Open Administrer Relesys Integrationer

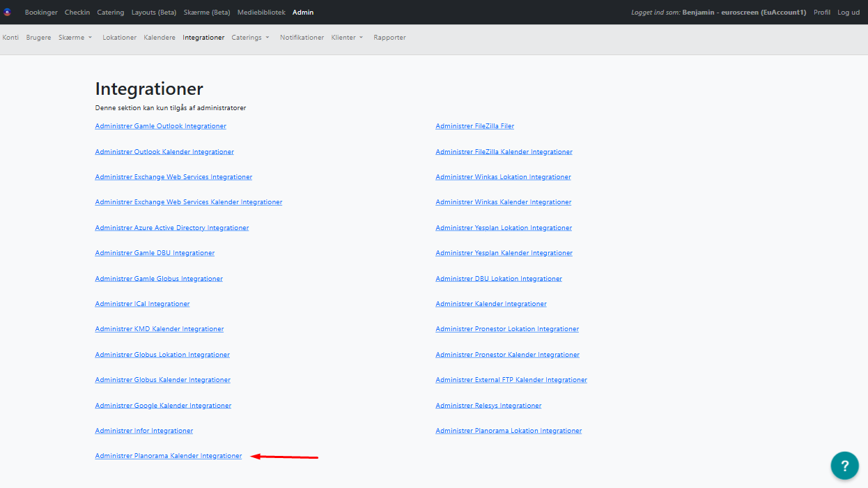pos(488,406)
